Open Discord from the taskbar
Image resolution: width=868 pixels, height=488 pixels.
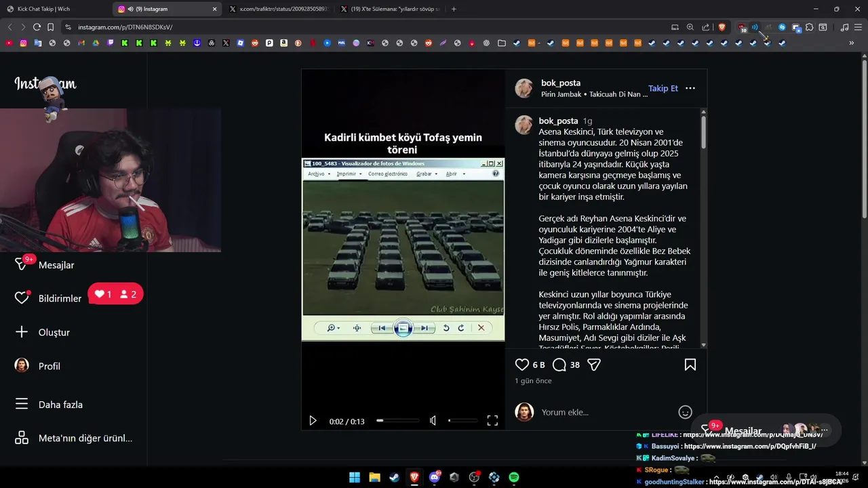click(x=434, y=477)
